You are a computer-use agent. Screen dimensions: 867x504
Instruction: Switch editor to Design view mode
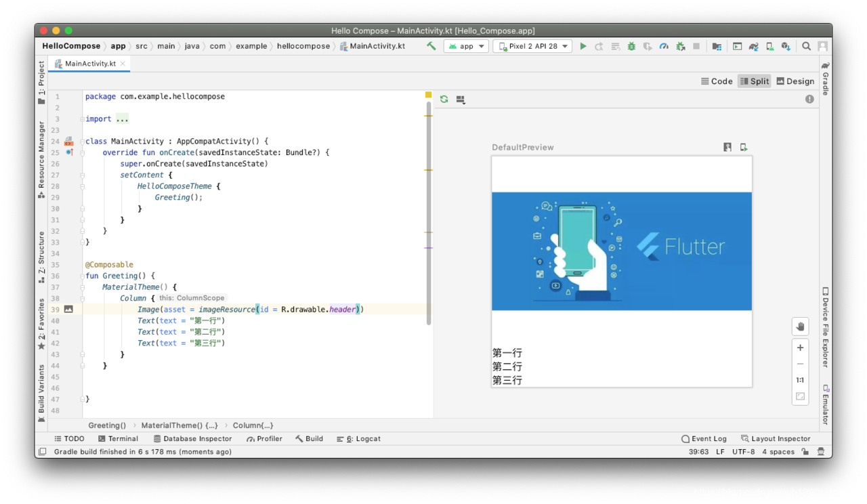[795, 81]
